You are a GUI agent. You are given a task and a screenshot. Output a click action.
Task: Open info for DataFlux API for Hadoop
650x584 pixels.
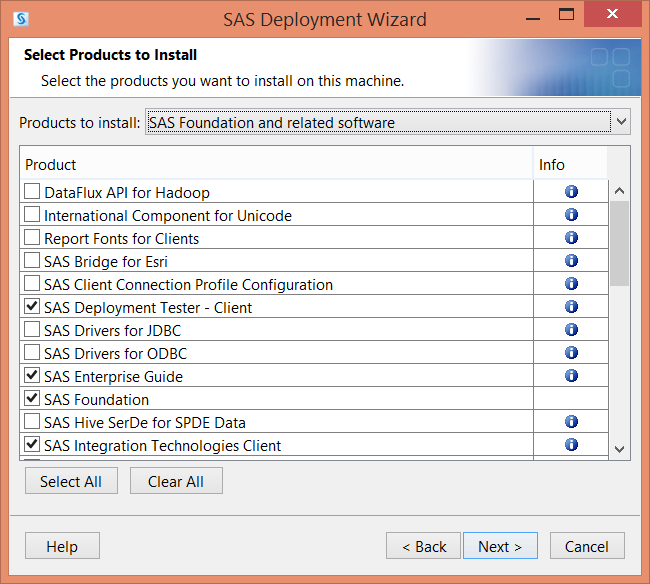pos(571,191)
